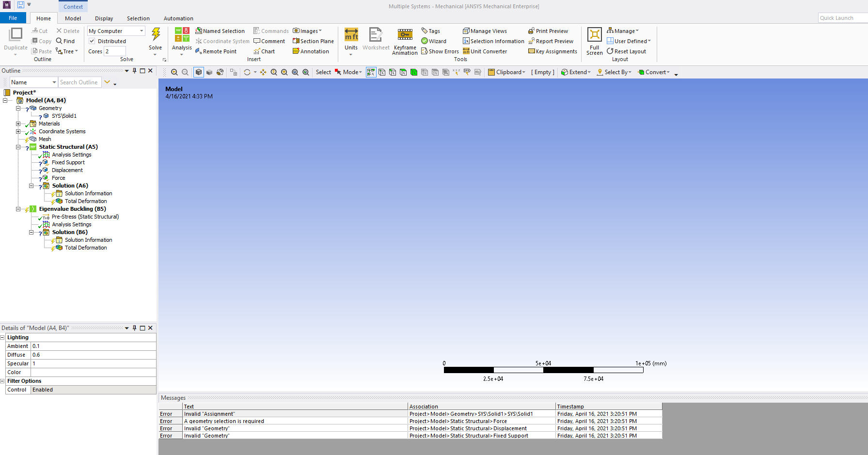
Task: Switch to the Model ribbon tab
Action: click(73, 18)
